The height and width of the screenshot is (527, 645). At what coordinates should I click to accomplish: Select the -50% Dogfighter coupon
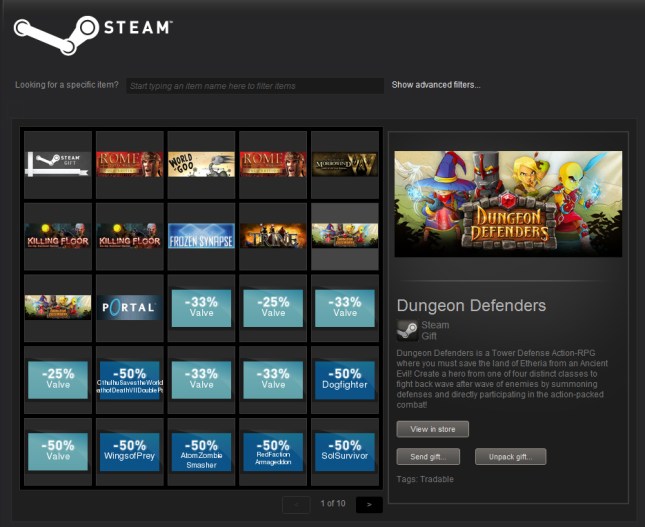(x=345, y=380)
